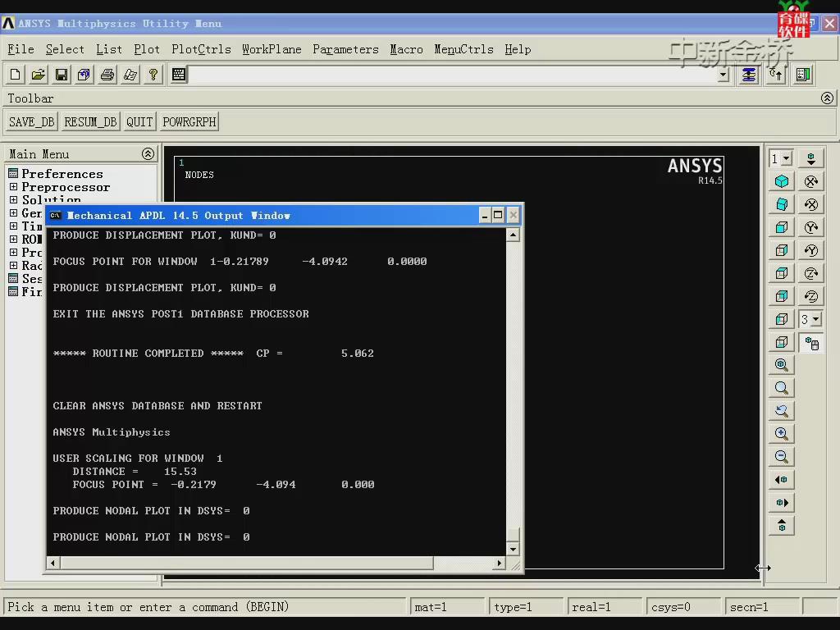The width and height of the screenshot is (840, 630).
Task: Rotate model clockwise about X axis
Action: [811, 181]
